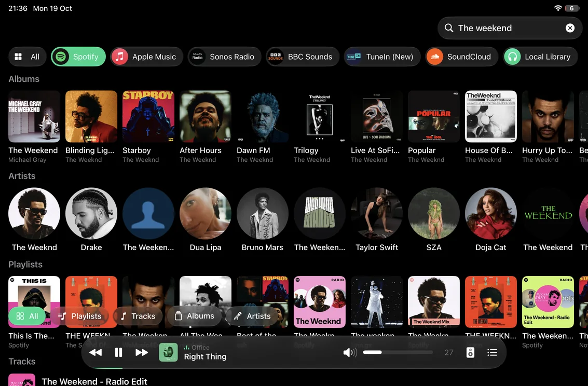This screenshot has width=588, height=386.
Task: Open the This Is The Weeknd playlist
Action: click(x=34, y=302)
